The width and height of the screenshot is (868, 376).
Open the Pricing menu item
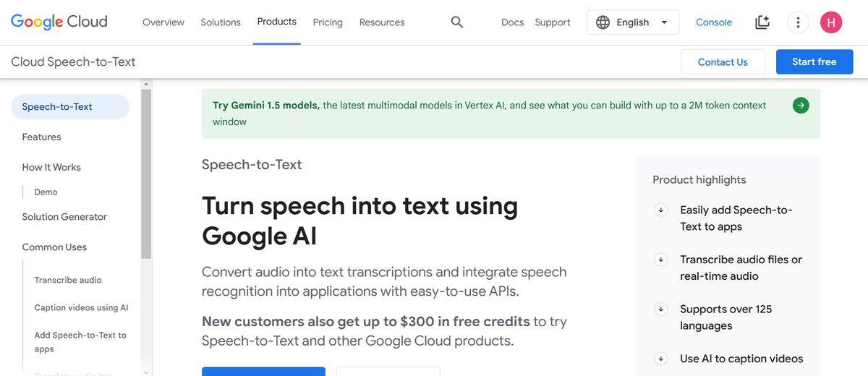pos(328,22)
